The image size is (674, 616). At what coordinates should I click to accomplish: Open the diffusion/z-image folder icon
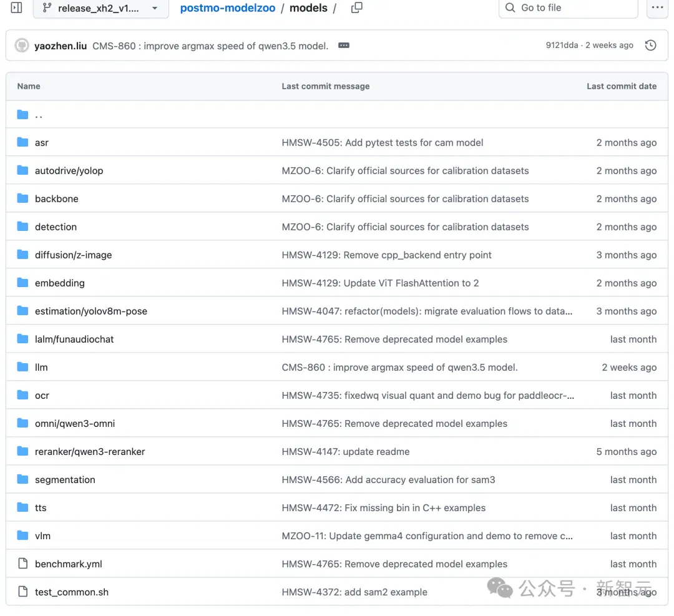[x=23, y=255]
